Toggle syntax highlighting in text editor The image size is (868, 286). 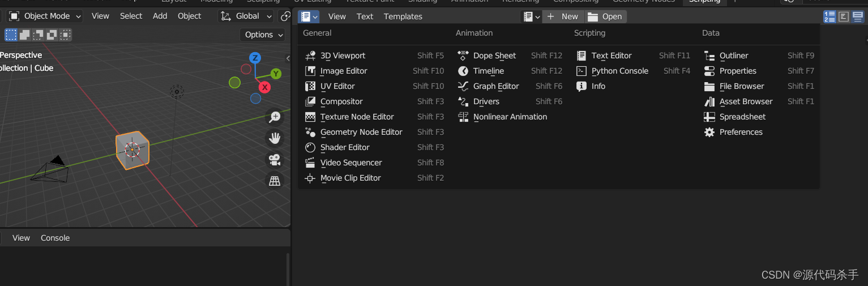click(x=857, y=17)
